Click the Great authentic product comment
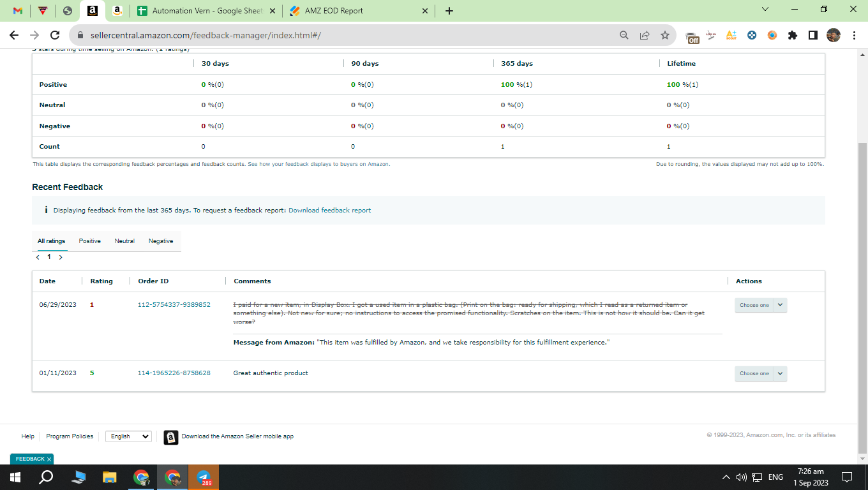This screenshot has width=868, height=490. 271,373
